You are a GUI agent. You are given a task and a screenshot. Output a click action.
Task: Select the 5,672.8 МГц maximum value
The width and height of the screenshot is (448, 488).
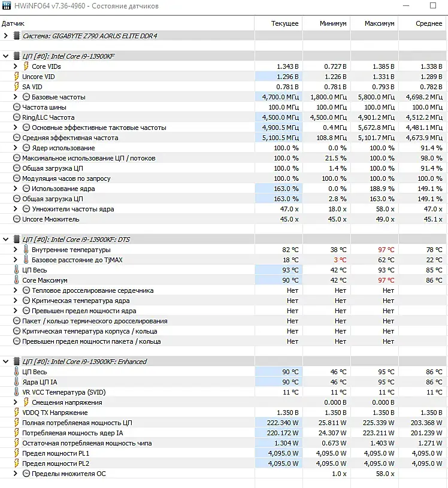coord(376,128)
